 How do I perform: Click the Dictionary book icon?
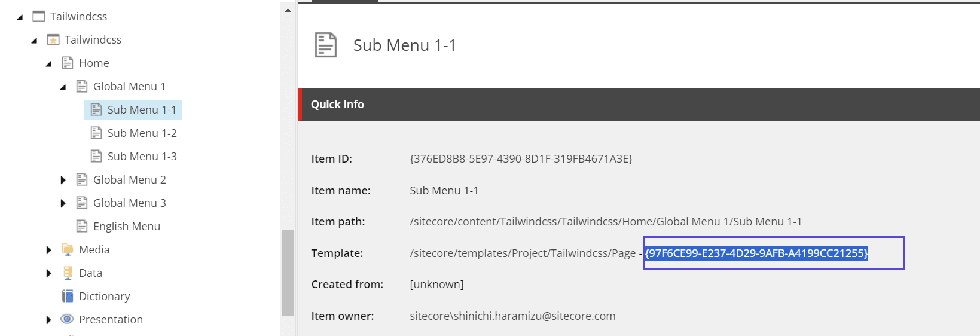pyautogui.click(x=68, y=296)
